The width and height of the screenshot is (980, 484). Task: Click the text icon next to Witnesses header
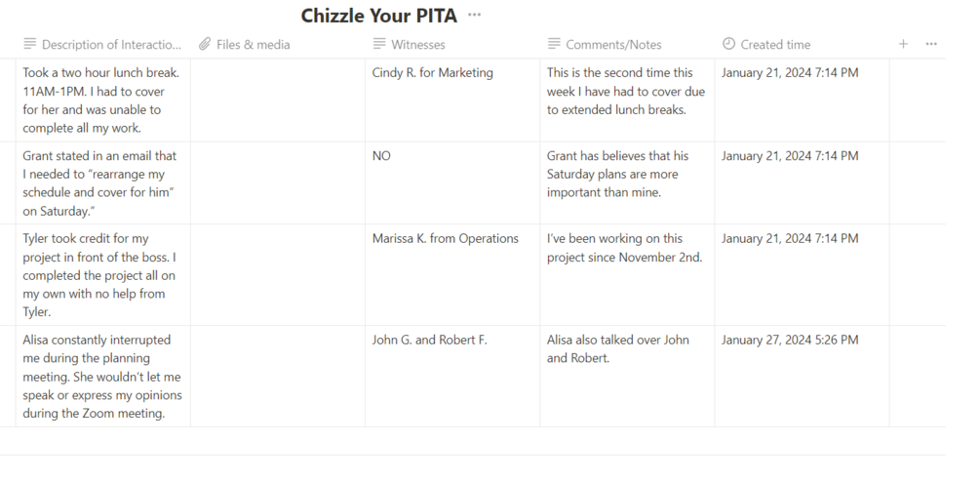[x=379, y=44]
